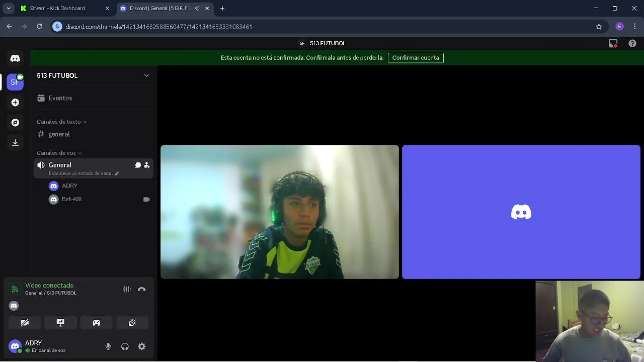Collapse Canales de texto category
This screenshot has width=644, height=362.
[61, 122]
